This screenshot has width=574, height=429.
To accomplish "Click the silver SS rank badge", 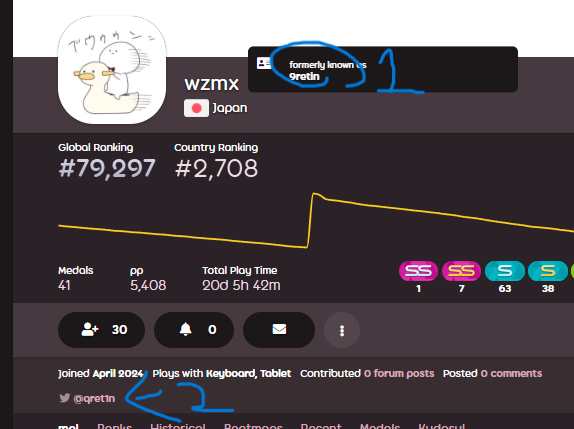I will click(x=418, y=271).
